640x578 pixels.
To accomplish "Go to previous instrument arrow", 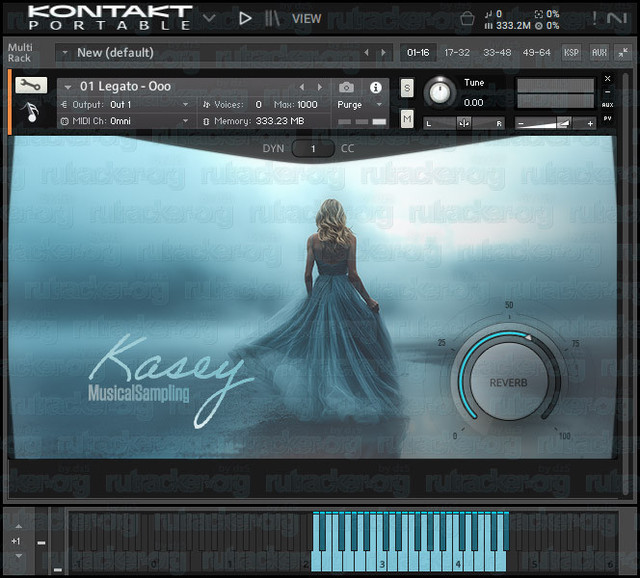I will 302,87.
